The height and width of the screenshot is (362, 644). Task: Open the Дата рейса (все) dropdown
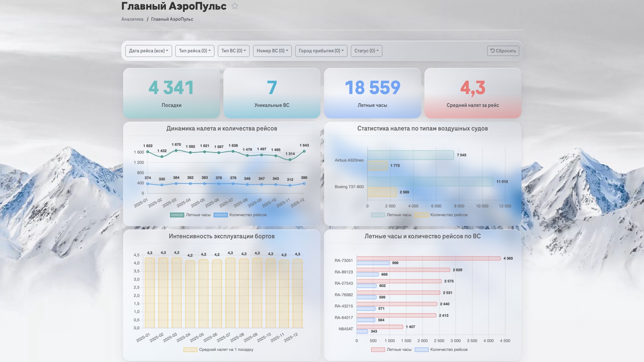149,51
